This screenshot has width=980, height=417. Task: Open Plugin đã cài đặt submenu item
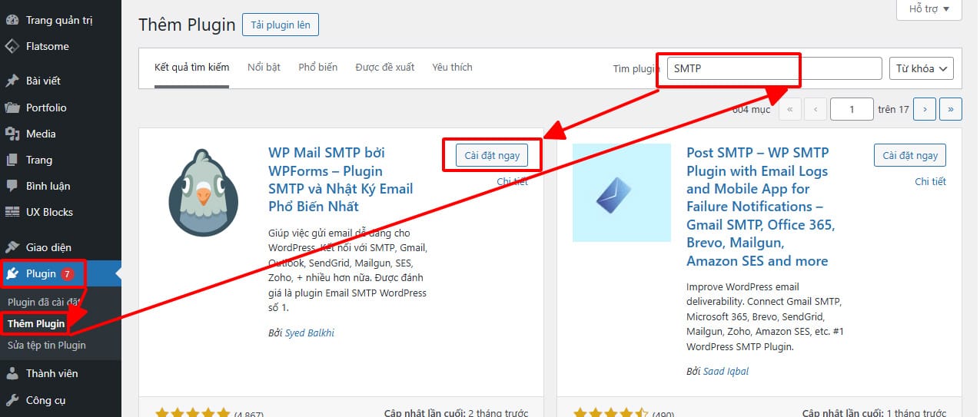pyautogui.click(x=44, y=302)
